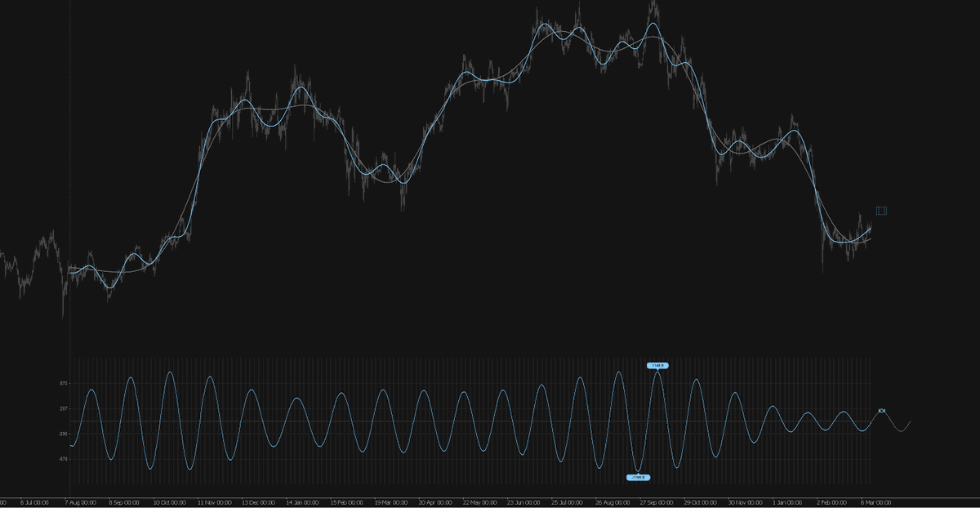
Task: Click the 22 May 00:00 date label
Action: 479,503
